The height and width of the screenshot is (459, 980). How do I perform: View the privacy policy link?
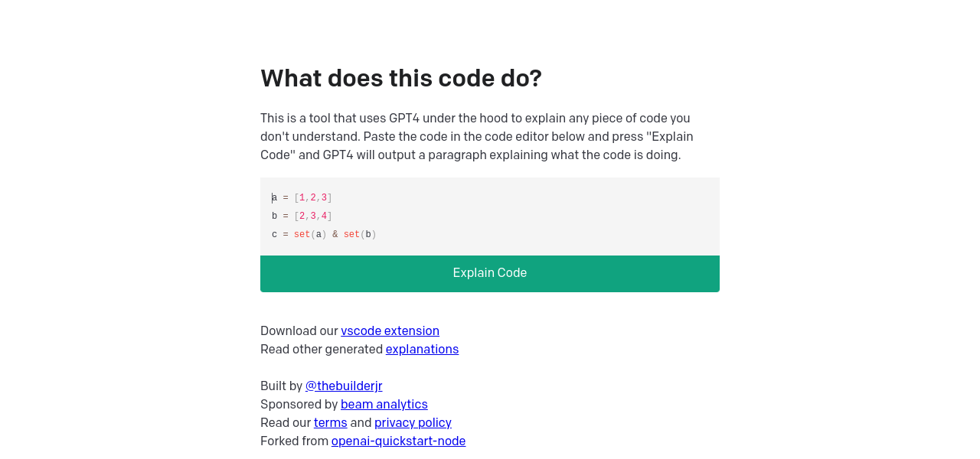click(413, 423)
